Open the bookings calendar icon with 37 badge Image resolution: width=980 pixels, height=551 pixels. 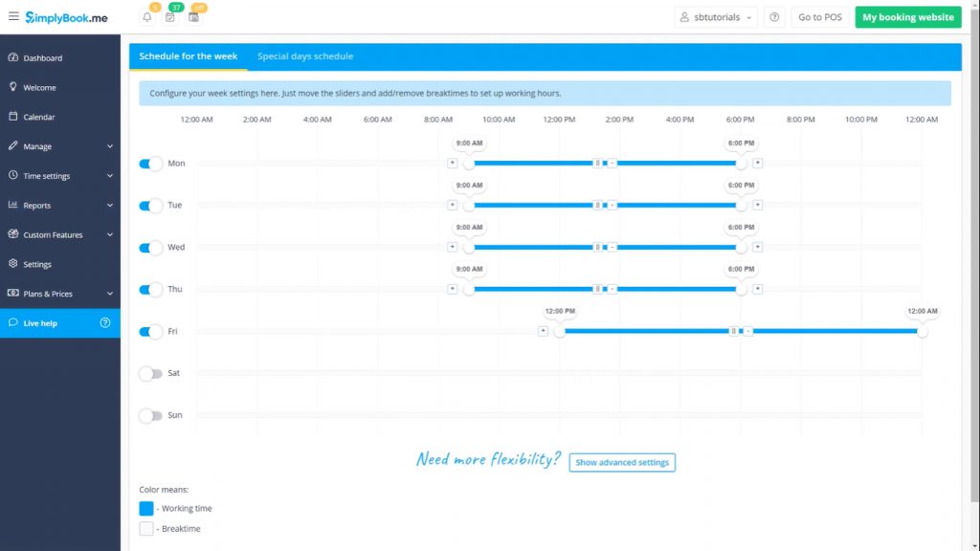[x=170, y=15]
